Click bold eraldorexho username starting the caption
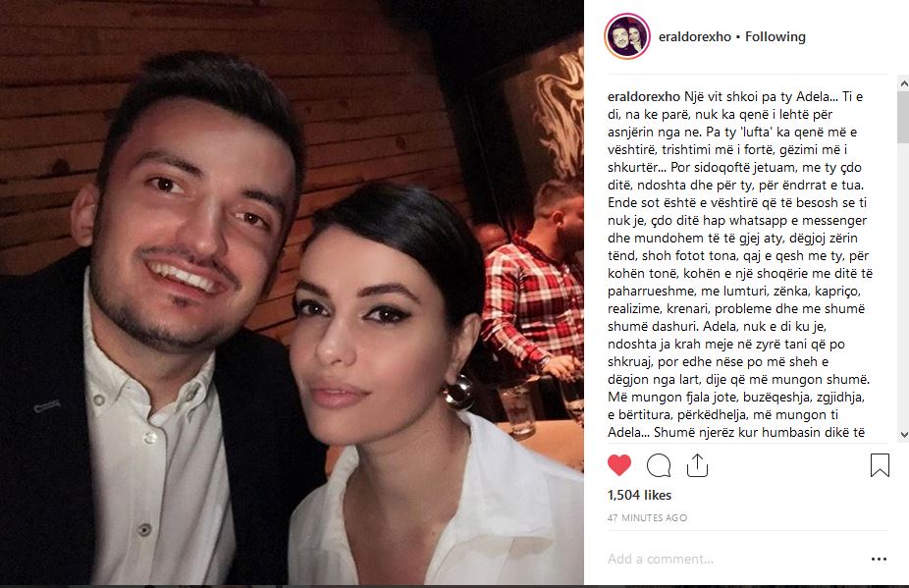The width and height of the screenshot is (909, 588). pos(644,97)
